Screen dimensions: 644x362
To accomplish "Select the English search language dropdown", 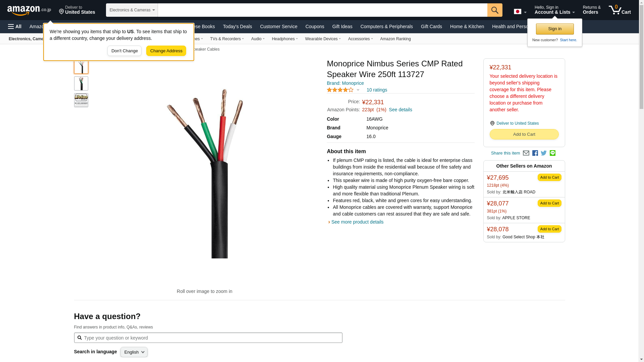I will click(134, 352).
